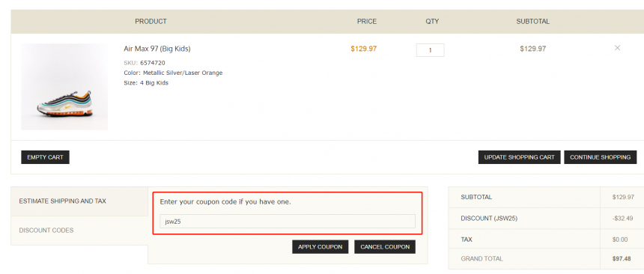644x274 pixels.
Task: Click Continue Shopping button
Action: (x=600, y=157)
